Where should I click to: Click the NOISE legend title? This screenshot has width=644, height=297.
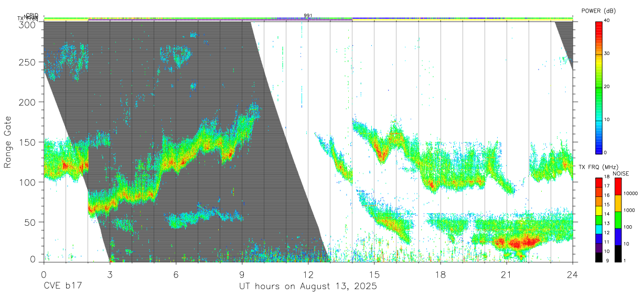[x=621, y=173]
